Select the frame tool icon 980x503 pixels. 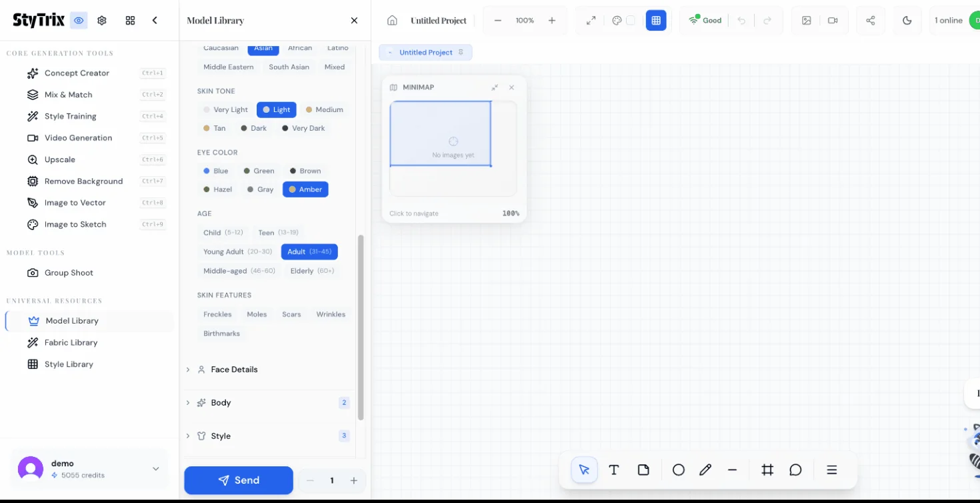(x=767, y=470)
